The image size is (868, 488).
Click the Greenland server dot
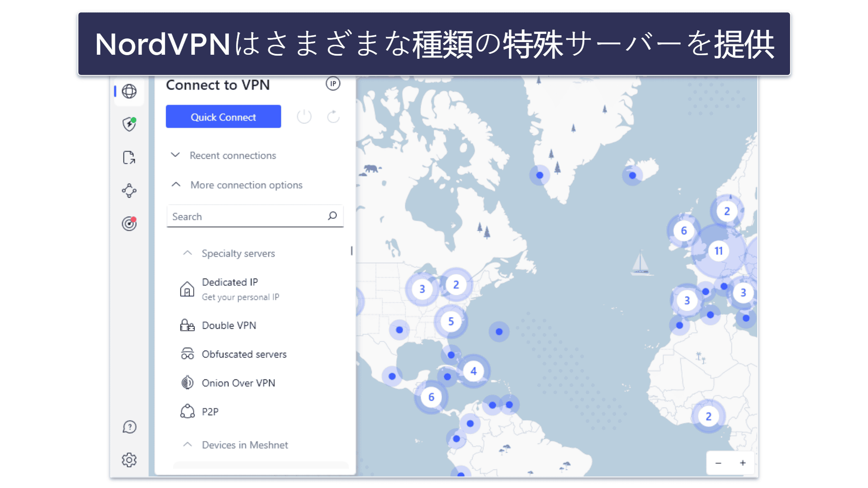click(x=540, y=175)
